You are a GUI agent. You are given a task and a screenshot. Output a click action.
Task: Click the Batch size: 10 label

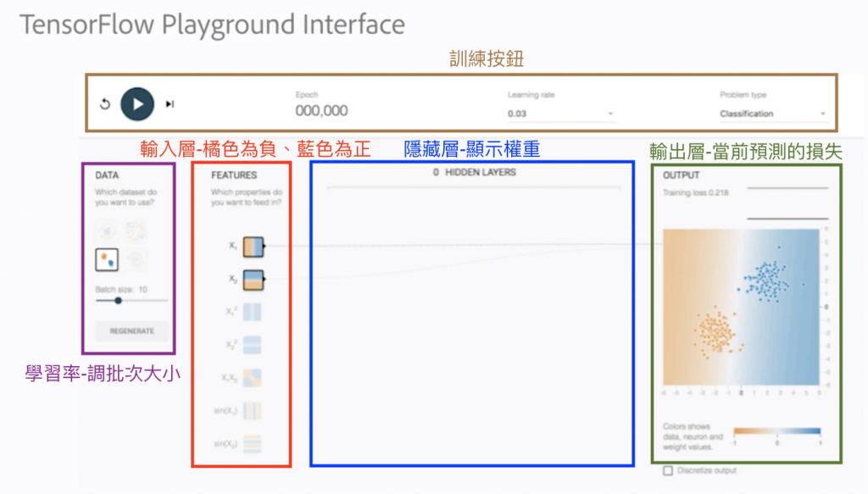[x=121, y=289]
